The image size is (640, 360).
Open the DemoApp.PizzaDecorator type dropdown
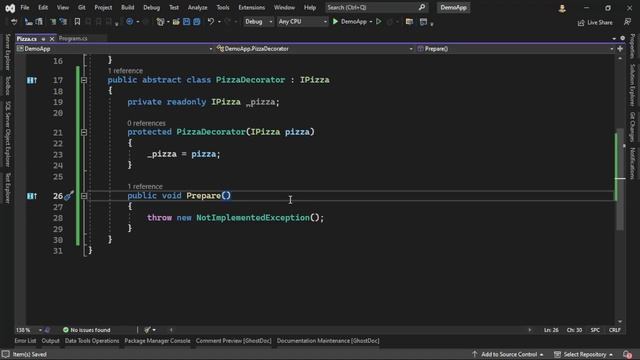tap(314, 49)
